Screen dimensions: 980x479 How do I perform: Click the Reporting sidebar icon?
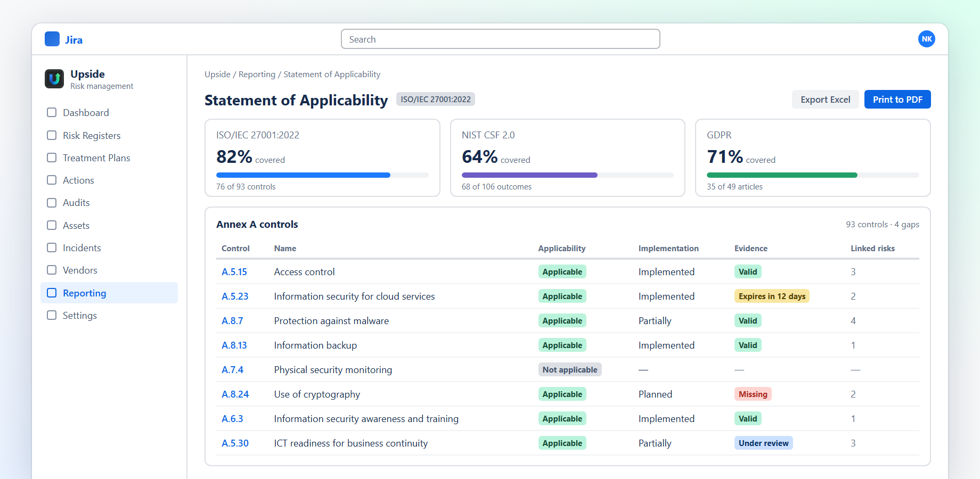pos(52,293)
